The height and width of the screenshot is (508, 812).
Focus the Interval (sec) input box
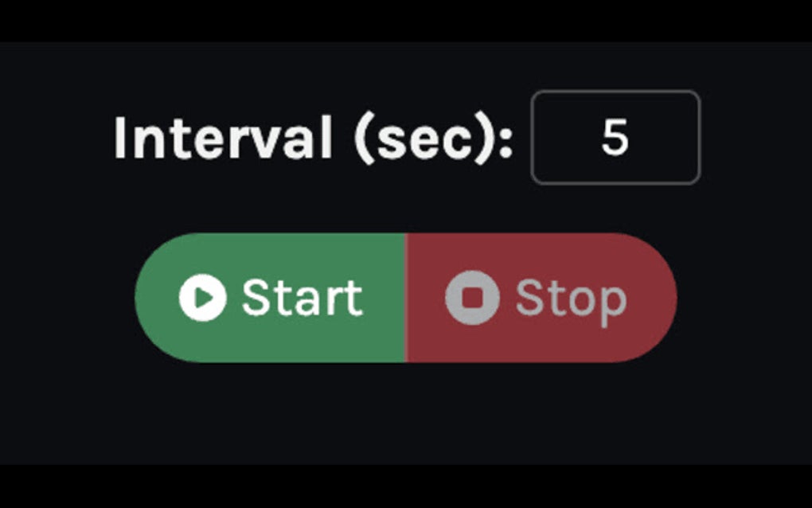tap(615, 137)
